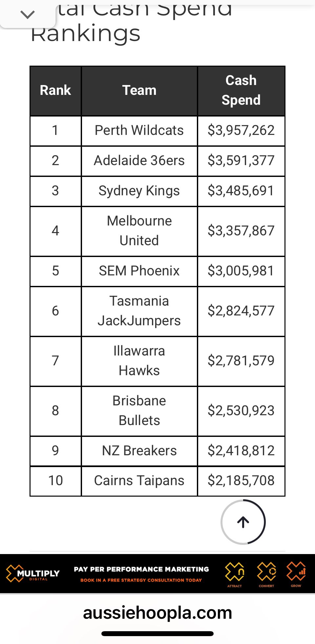
Task: Tap the Rank column header
Action: click(55, 90)
